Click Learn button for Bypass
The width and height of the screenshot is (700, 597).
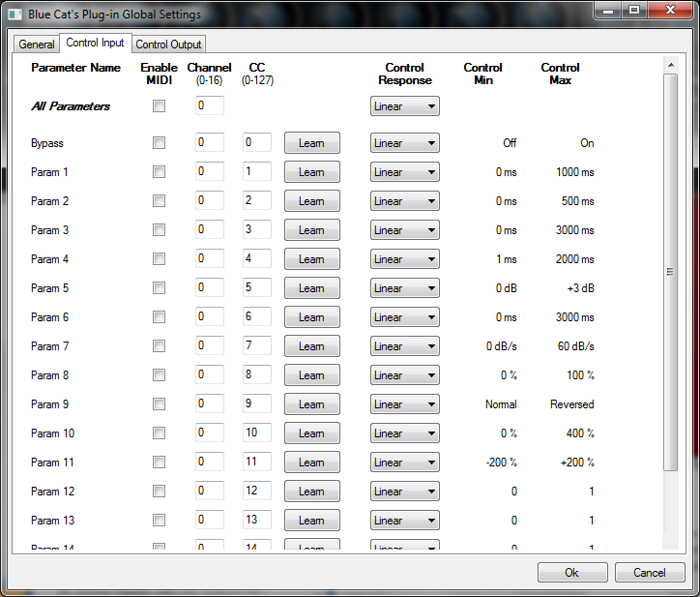(x=312, y=143)
